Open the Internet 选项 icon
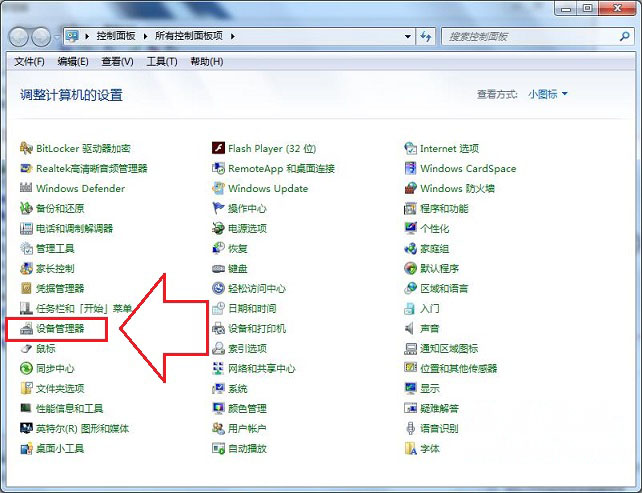Viewport: 642px width, 493px height. click(410, 148)
